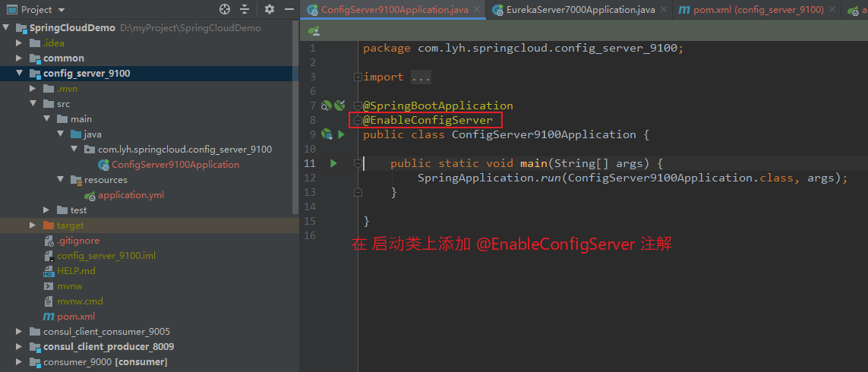This screenshot has height=372, width=868.
Task: Collapse the src folder
Action: point(33,103)
